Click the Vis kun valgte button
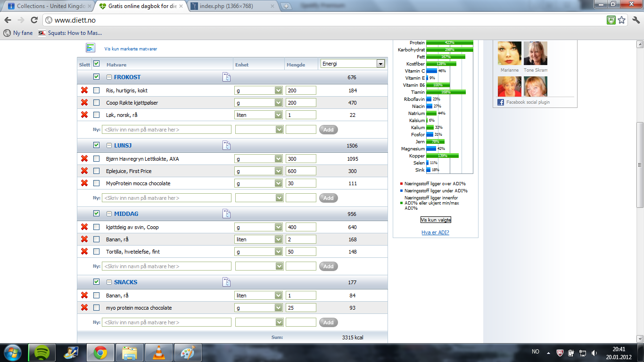Screen dimensions: 644x362 436,220
